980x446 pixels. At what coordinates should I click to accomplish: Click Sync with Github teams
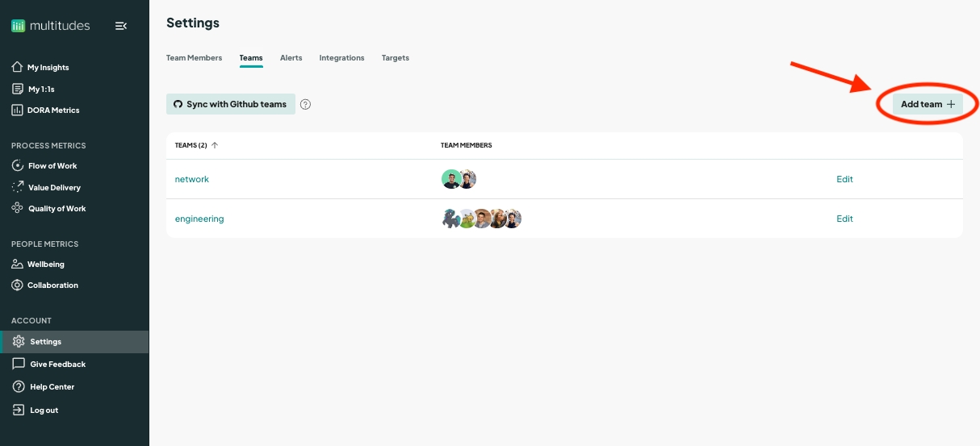(230, 104)
